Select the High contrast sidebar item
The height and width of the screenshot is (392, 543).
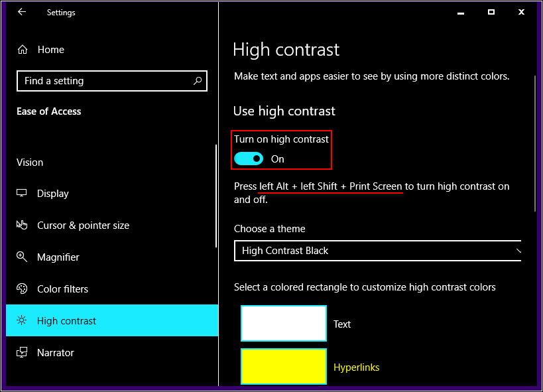click(112, 320)
